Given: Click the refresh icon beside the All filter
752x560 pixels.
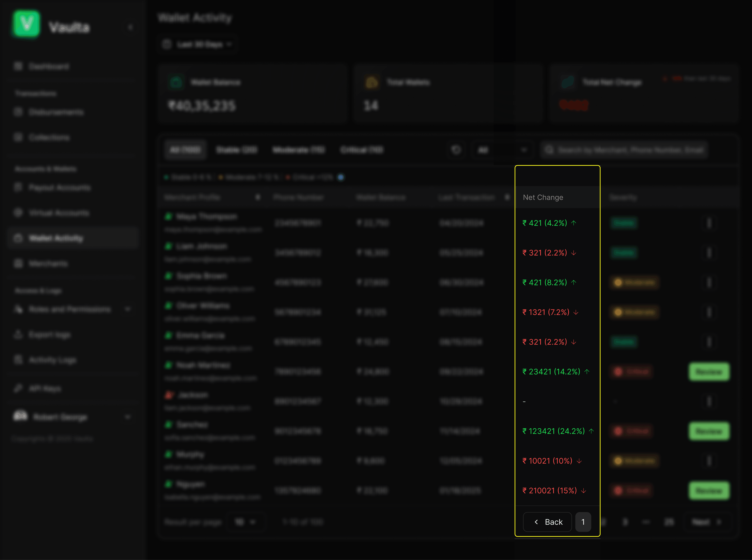Looking at the screenshot, I should coord(456,150).
